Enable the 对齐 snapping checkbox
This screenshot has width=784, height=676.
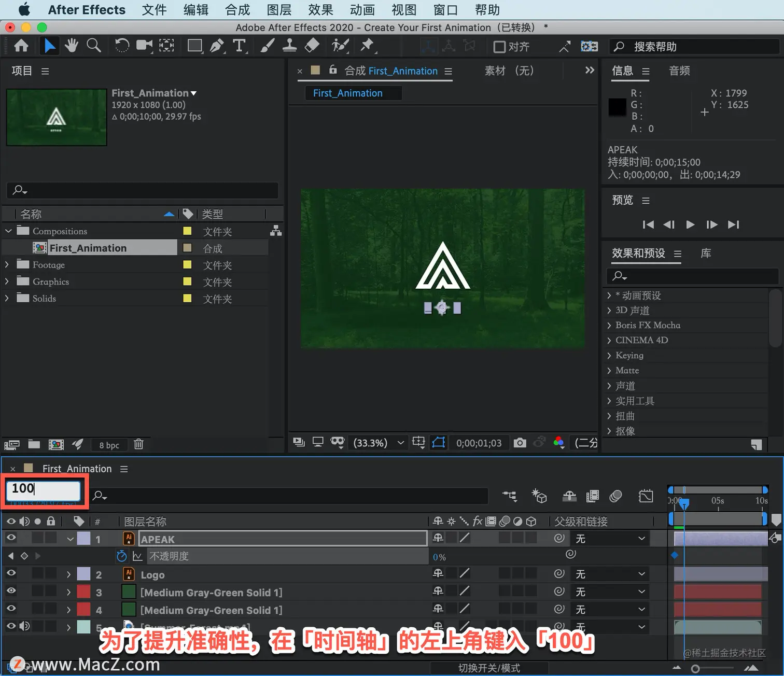[x=499, y=47]
